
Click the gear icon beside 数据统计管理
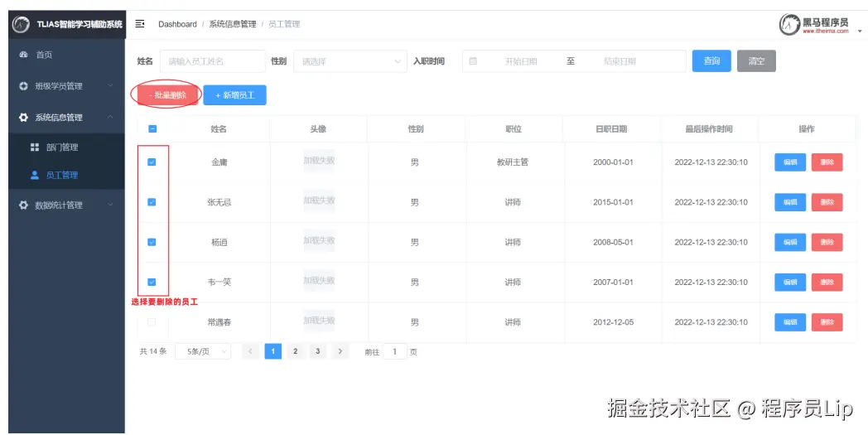[23, 205]
